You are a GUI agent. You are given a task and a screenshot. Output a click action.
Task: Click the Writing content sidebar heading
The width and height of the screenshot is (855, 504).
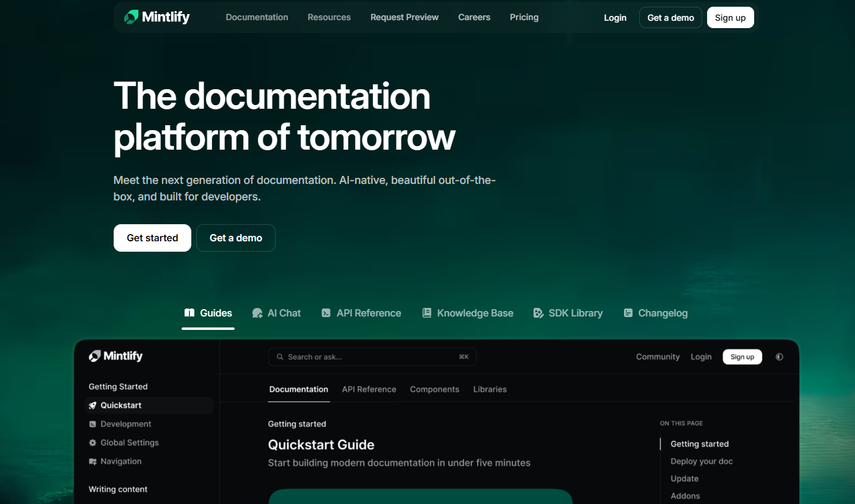[118, 489]
